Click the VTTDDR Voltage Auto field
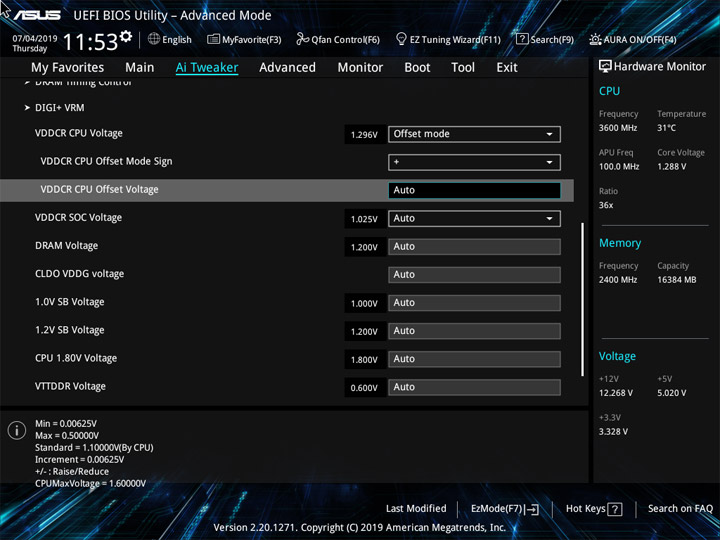Screen dimensions: 720x540 (x=474, y=387)
